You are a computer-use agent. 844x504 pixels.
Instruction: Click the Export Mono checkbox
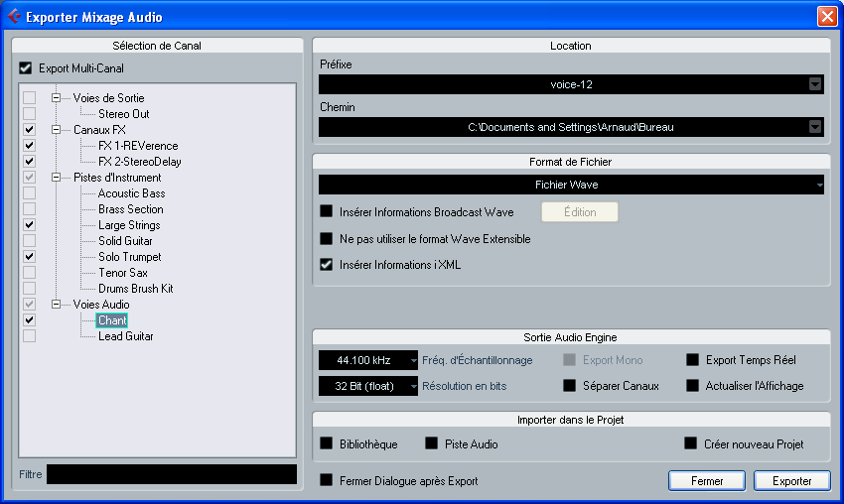tap(570, 360)
